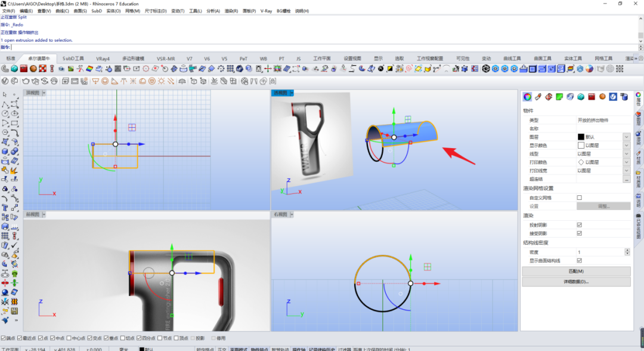The width and height of the screenshot is (644, 351).
Task: Open the Right viewport title dropdown arrow
Action: (x=292, y=214)
